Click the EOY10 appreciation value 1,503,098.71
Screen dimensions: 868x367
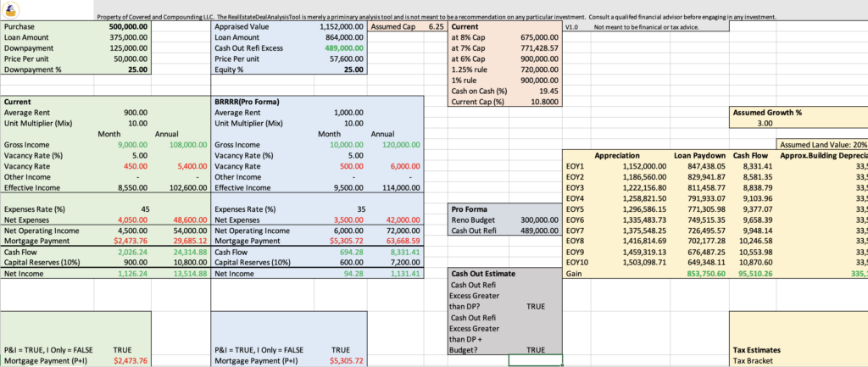coord(643,263)
